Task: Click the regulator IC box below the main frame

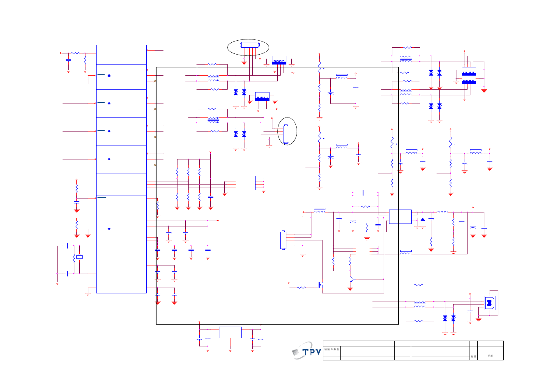Action: tap(230, 332)
